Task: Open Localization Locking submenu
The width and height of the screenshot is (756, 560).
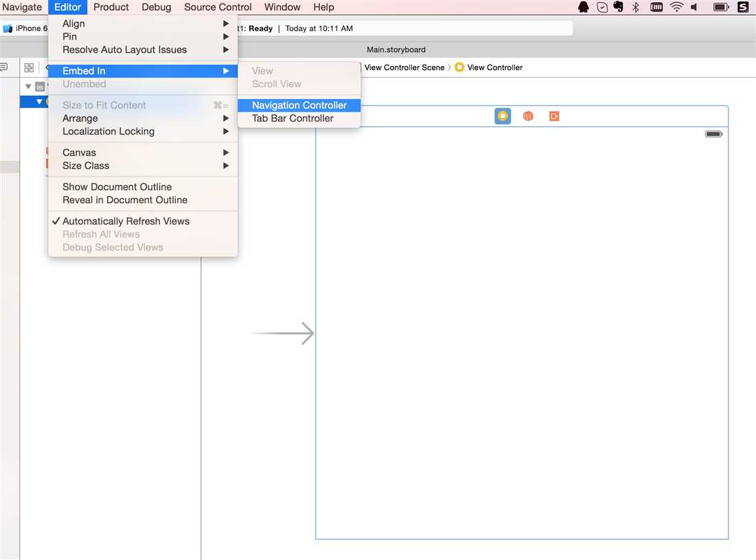Action: click(x=143, y=132)
